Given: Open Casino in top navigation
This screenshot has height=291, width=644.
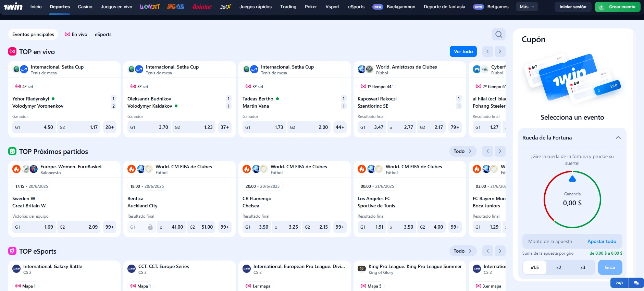Looking at the screenshot, I should [x=85, y=7].
